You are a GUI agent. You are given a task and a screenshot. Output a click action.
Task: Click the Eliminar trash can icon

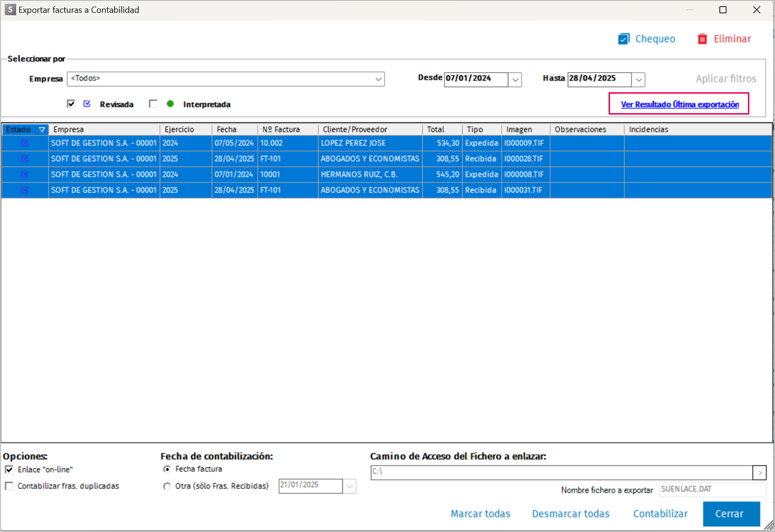[702, 39]
